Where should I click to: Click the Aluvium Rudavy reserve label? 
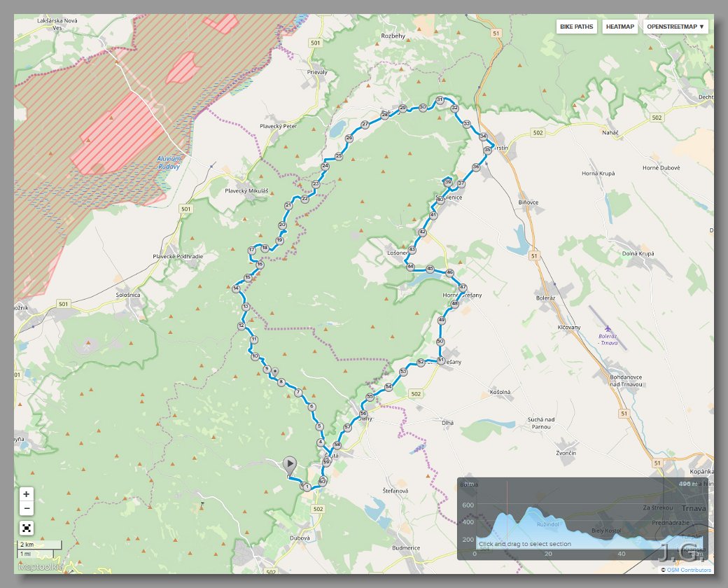point(169,162)
